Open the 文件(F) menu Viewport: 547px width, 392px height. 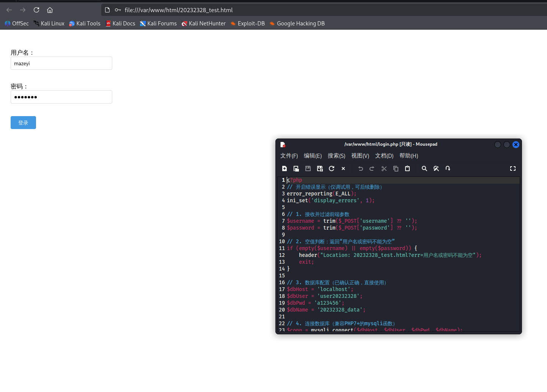pos(289,156)
